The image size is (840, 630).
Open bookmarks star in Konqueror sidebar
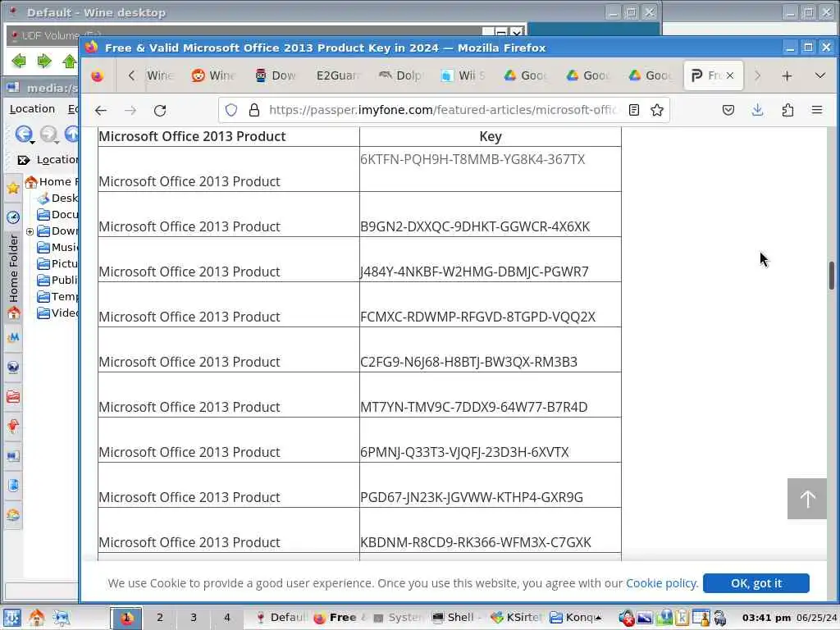click(x=13, y=188)
